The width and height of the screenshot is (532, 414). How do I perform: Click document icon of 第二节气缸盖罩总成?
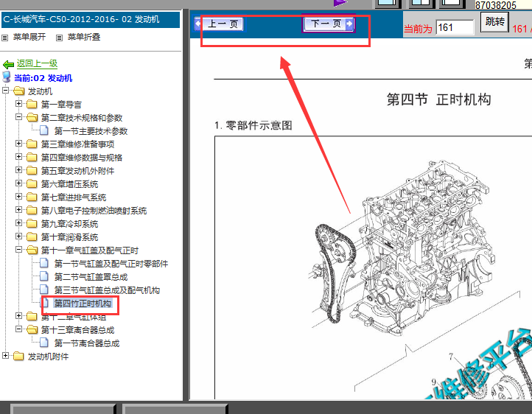[x=43, y=276]
